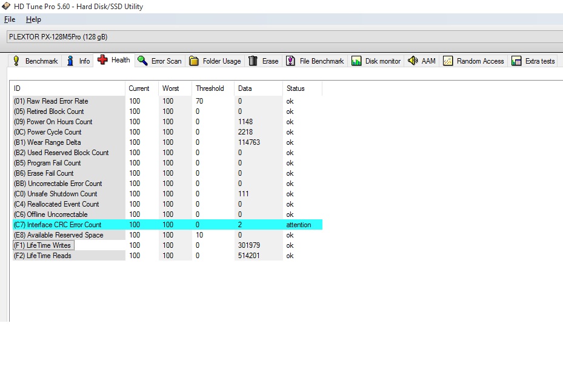Image resolution: width=563 pixels, height=392 pixels.
Task: Sort by the Threshold column header
Action: [x=210, y=88]
